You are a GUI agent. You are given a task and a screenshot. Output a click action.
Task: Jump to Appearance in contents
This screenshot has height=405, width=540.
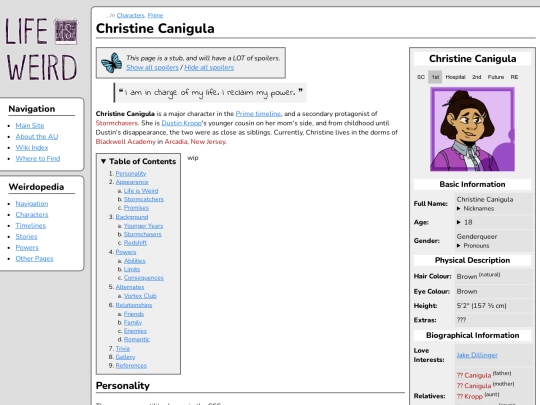pos(132,182)
